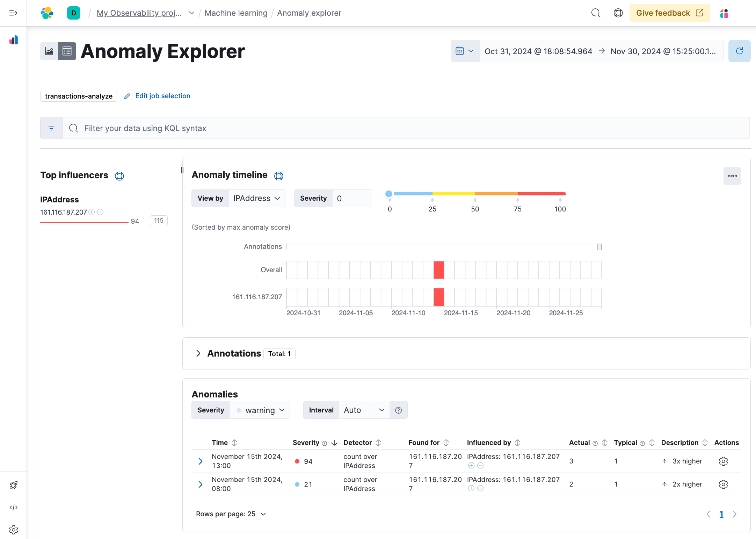The height and width of the screenshot is (539, 756).
Task: Click severity slider handle at 0
Action: tap(389, 194)
